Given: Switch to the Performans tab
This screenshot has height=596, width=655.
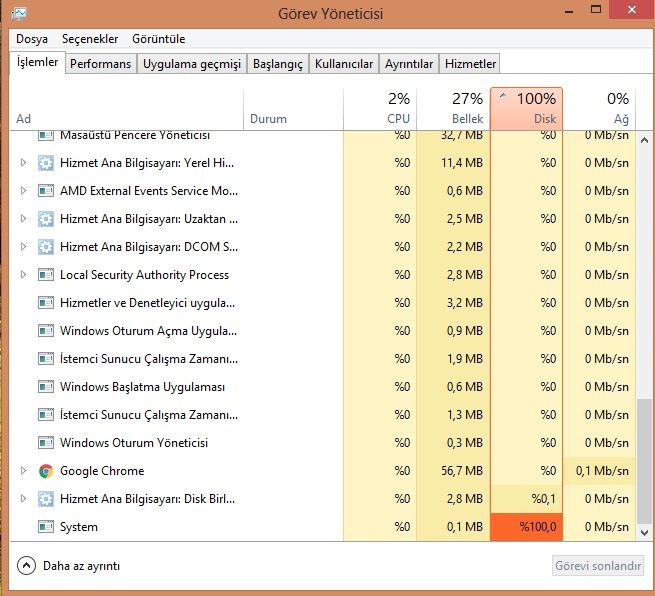Looking at the screenshot, I should point(101,64).
